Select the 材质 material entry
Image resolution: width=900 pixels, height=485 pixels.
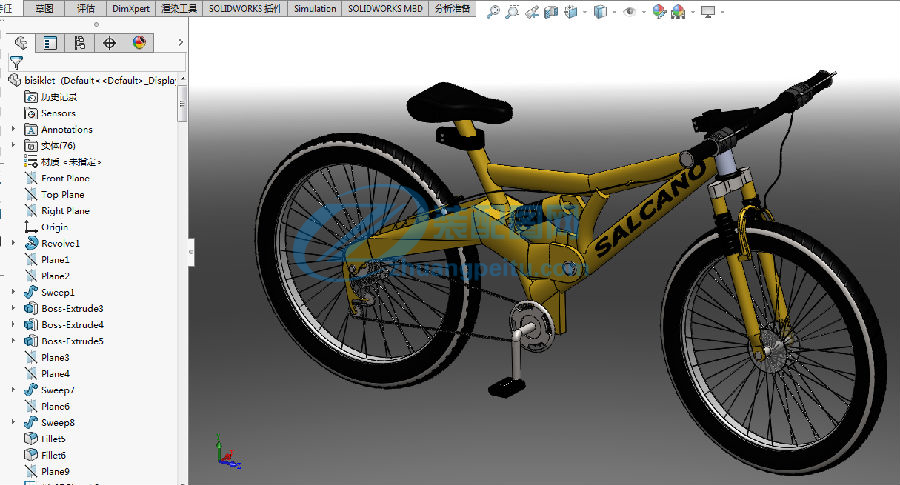pyautogui.click(x=63, y=162)
